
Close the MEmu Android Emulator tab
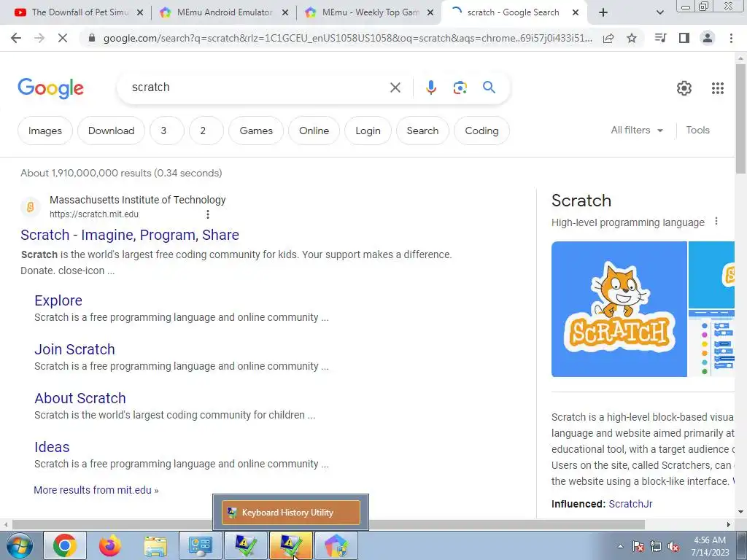click(x=285, y=12)
